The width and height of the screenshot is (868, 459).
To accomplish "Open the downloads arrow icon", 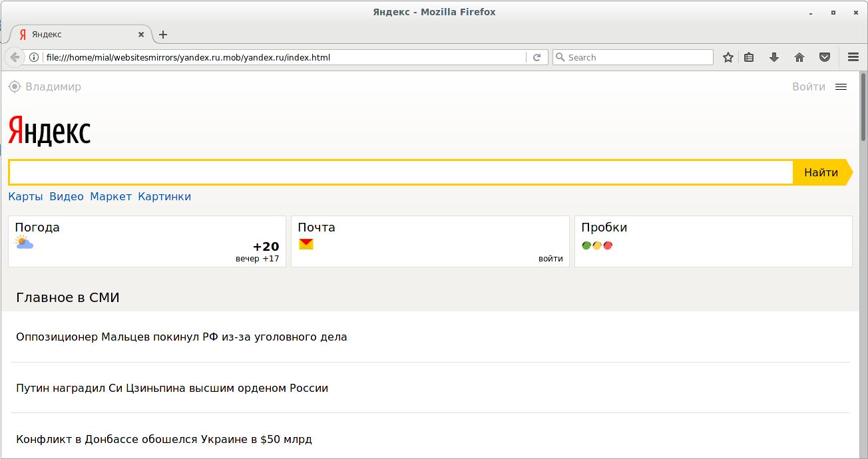I will tap(773, 57).
